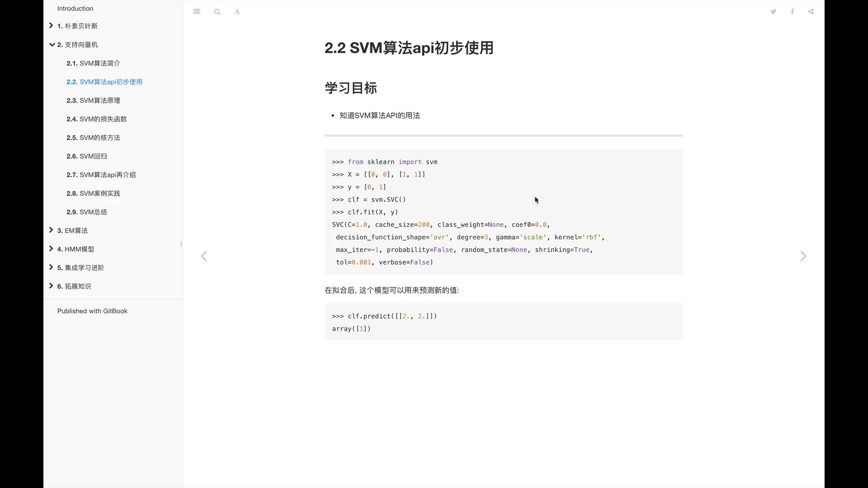Screen dimensions: 868x488
Task: Select the Introduction menu item
Action: pos(75,8)
